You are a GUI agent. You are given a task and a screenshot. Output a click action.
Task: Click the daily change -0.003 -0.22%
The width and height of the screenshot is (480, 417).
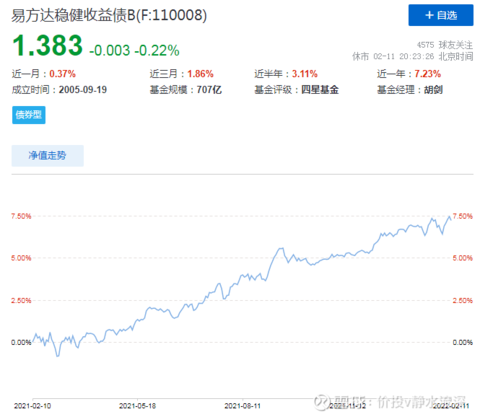click(x=134, y=50)
